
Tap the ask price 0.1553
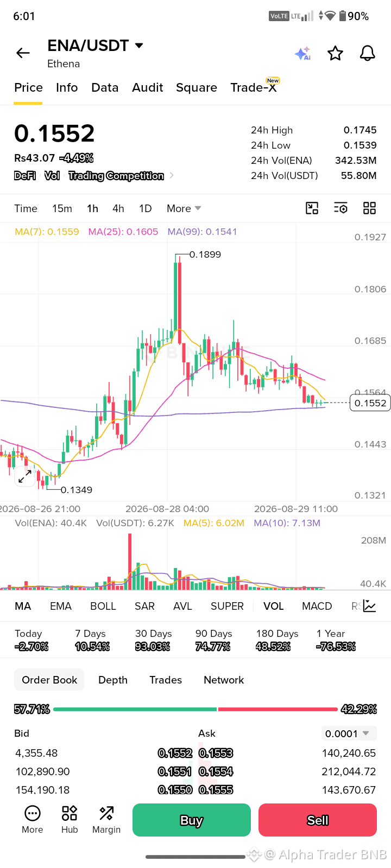point(216,753)
